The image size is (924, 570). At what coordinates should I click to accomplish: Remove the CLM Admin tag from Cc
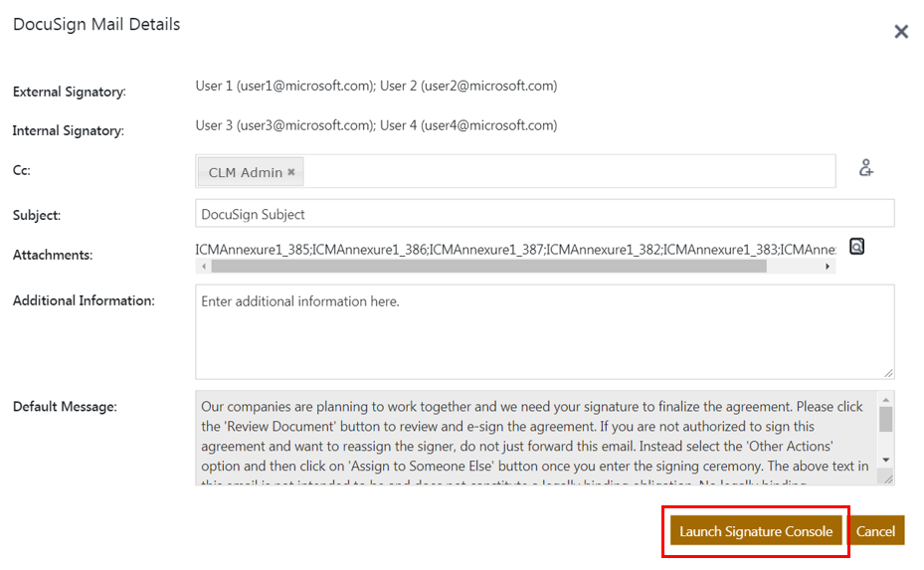coord(291,172)
